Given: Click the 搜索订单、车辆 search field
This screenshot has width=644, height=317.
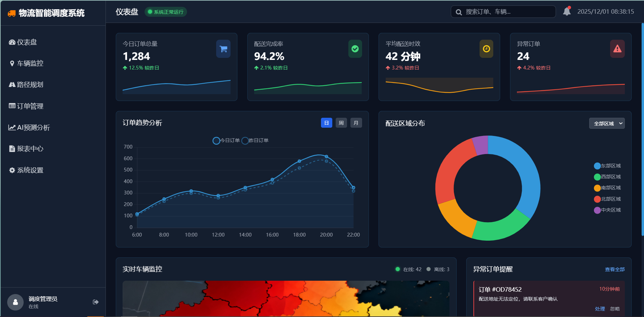Looking at the screenshot, I should (x=503, y=12).
